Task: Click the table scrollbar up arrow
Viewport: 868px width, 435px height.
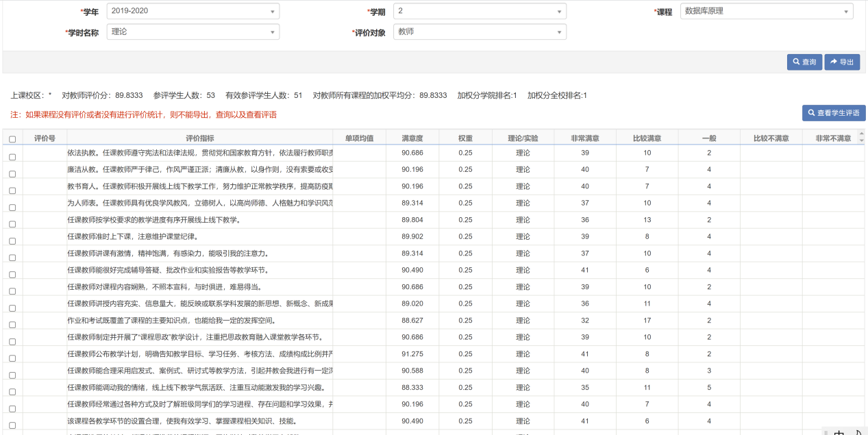Action: (x=862, y=134)
